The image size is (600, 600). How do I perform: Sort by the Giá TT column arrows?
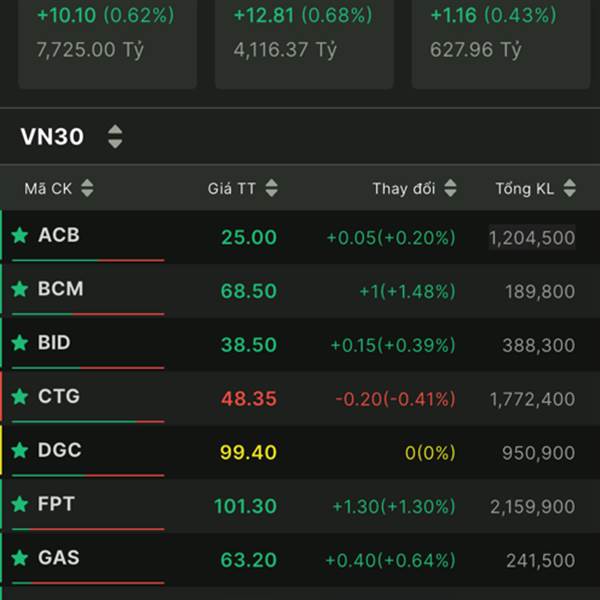[271, 188]
